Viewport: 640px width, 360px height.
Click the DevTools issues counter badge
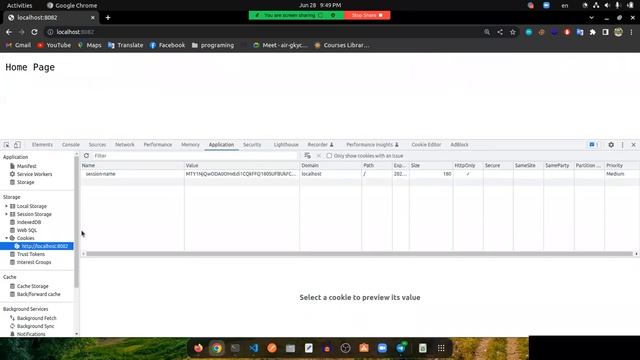coord(593,144)
